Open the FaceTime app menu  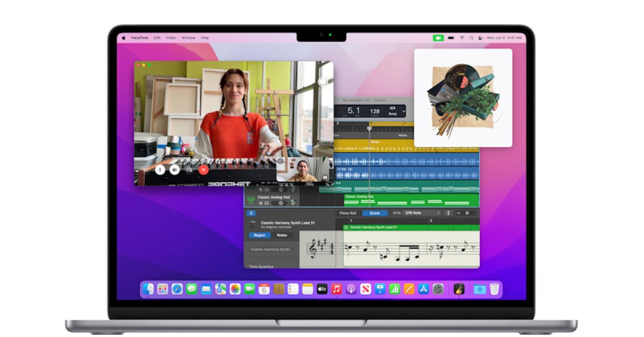click(140, 38)
